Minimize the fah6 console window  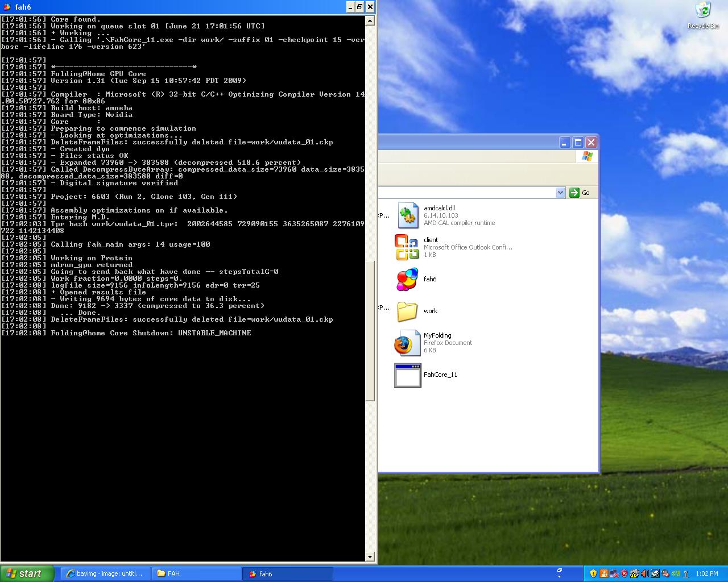pos(350,7)
